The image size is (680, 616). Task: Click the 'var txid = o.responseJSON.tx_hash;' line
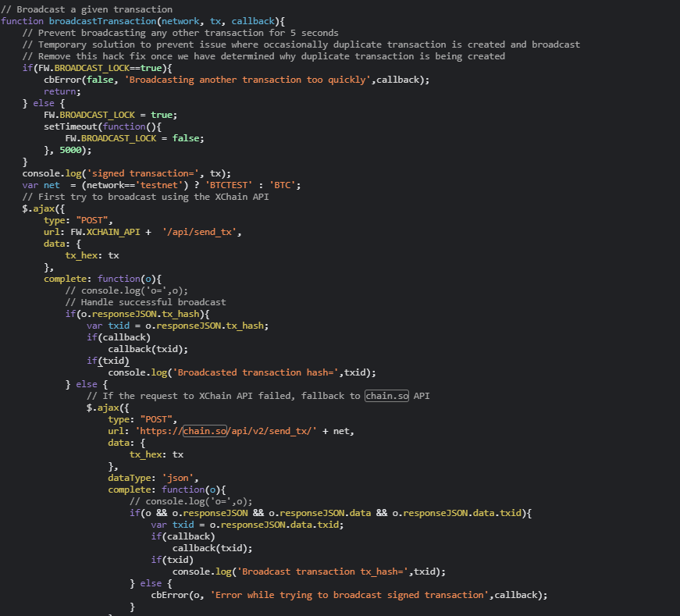pyautogui.click(x=177, y=326)
